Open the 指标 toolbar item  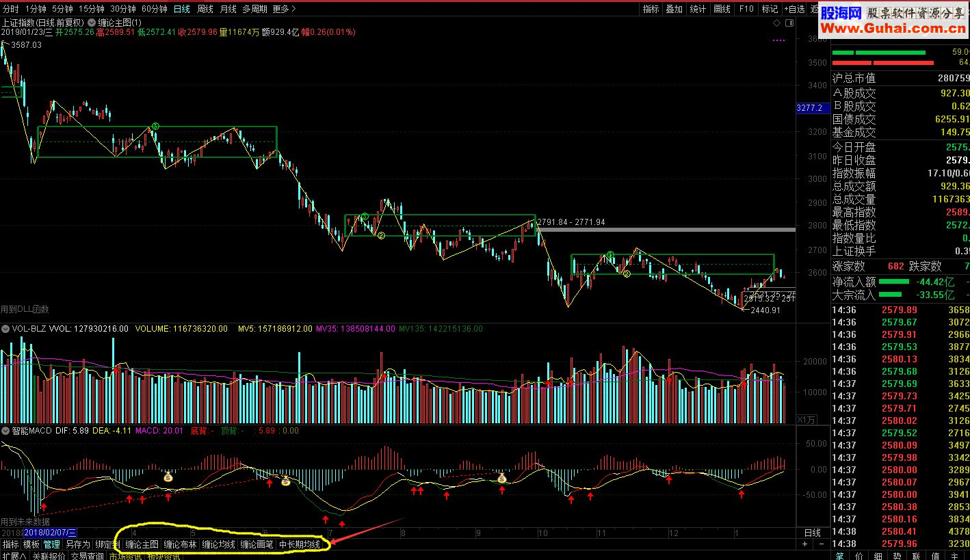(x=651, y=9)
